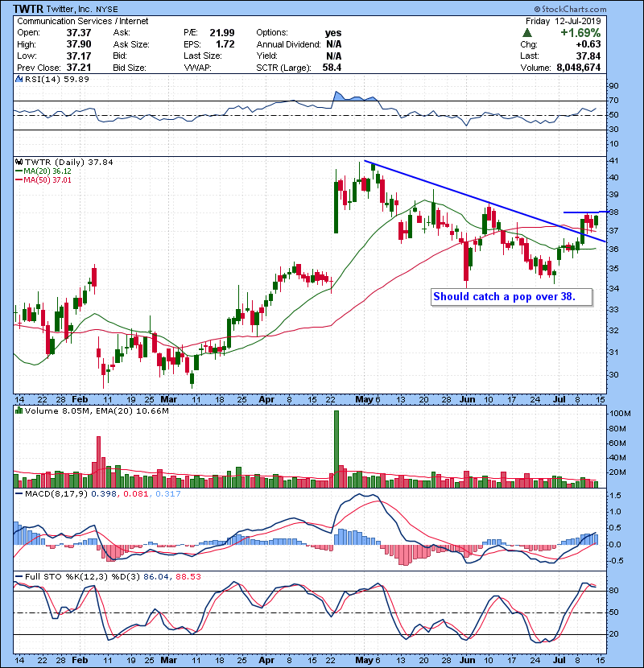The height and width of the screenshot is (668, 644).
Task: Click the Options value yes
Action: pyautogui.click(x=333, y=33)
